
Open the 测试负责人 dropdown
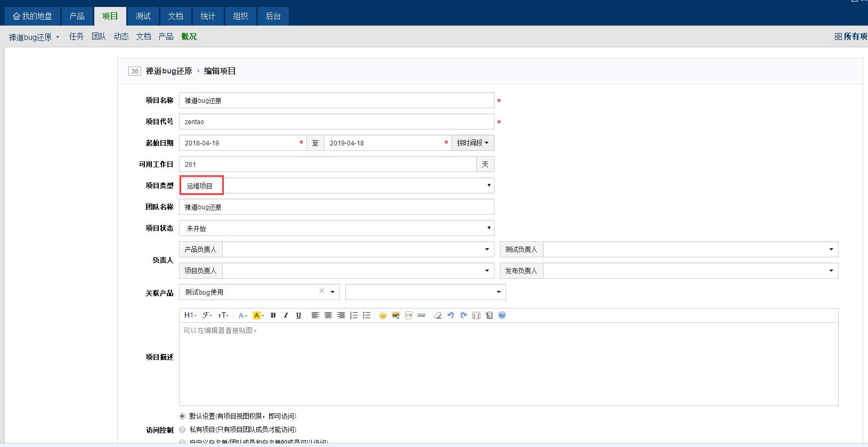pos(691,249)
